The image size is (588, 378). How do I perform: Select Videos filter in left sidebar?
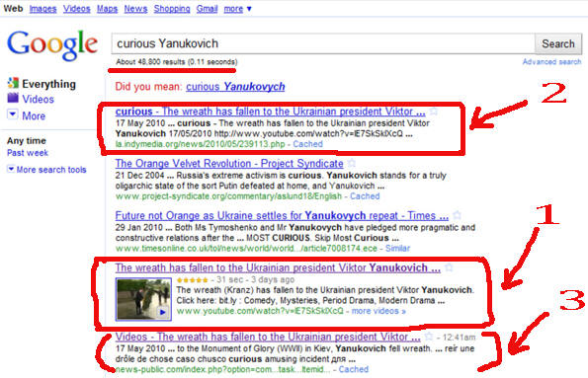tap(38, 99)
